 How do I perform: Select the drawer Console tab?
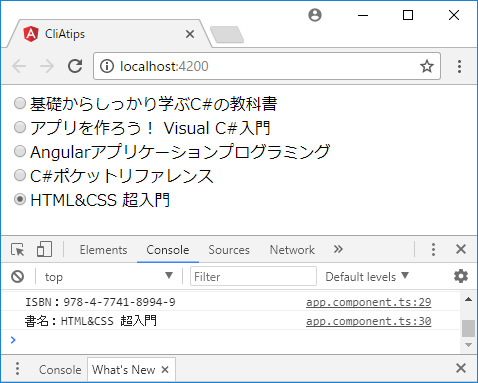point(60,369)
